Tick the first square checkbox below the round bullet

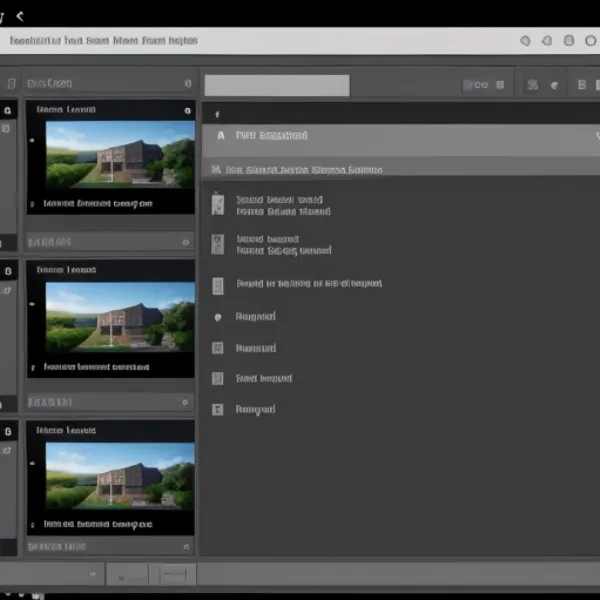(217, 348)
